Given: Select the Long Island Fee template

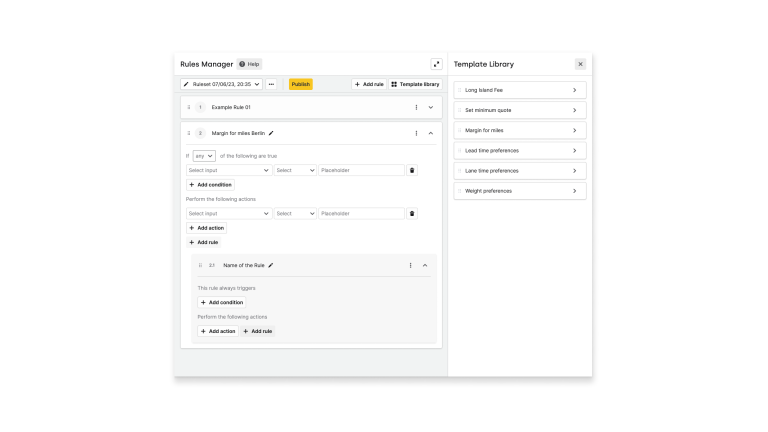Looking at the screenshot, I should tap(520, 90).
